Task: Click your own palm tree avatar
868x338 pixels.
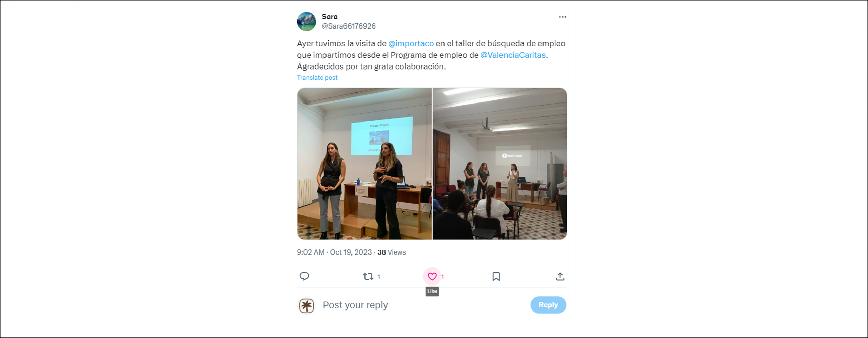Action: (307, 305)
